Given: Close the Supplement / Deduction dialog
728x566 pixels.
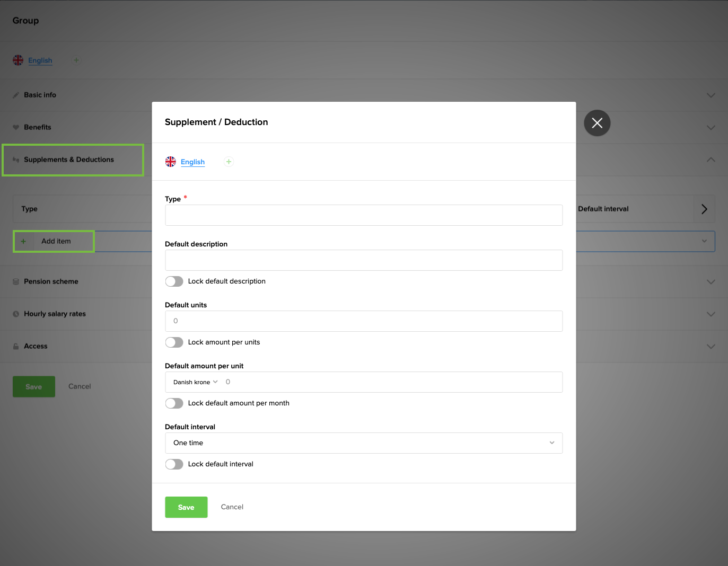Looking at the screenshot, I should [597, 123].
